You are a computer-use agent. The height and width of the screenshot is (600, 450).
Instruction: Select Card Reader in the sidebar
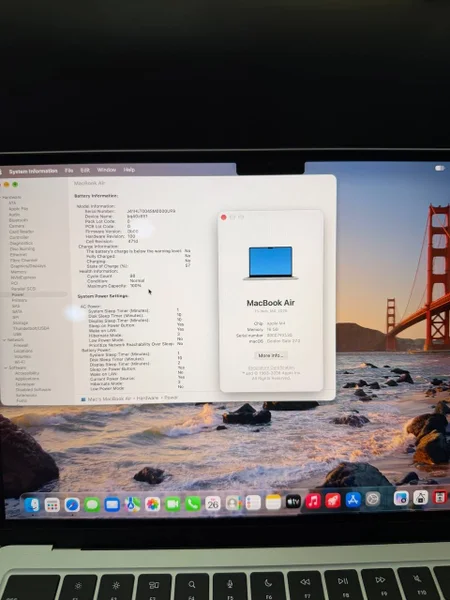pos(21,232)
